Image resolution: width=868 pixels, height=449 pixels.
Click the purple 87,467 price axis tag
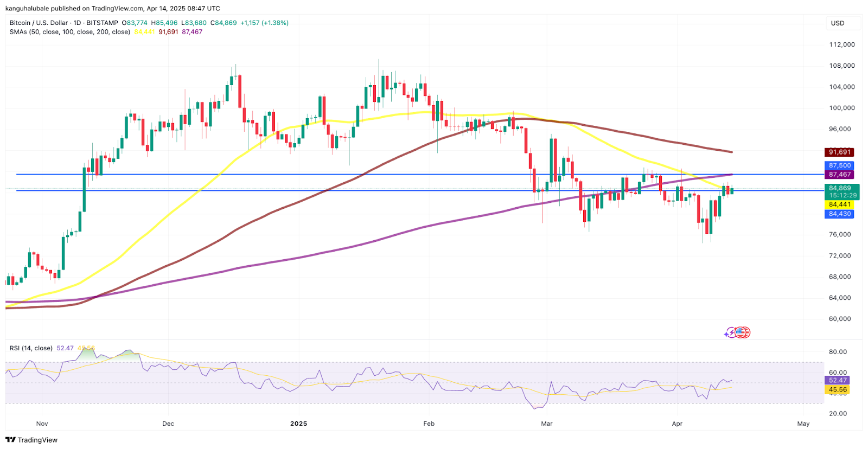839,175
